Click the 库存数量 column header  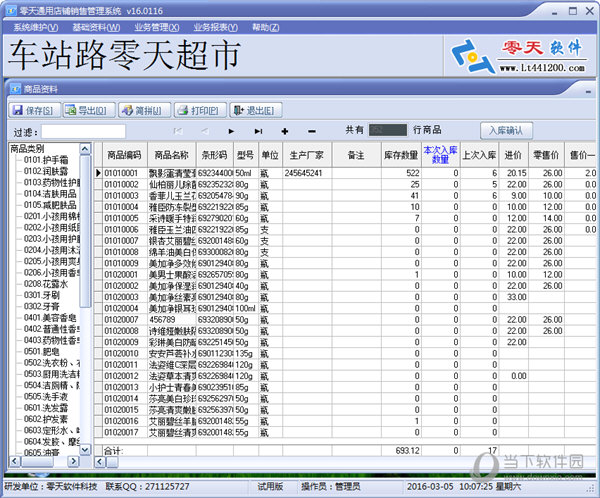pyautogui.click(x=401, y=155)
